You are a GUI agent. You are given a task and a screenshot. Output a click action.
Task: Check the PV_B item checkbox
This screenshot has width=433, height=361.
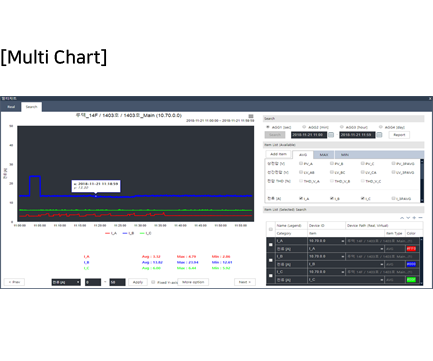coord(332,163)
